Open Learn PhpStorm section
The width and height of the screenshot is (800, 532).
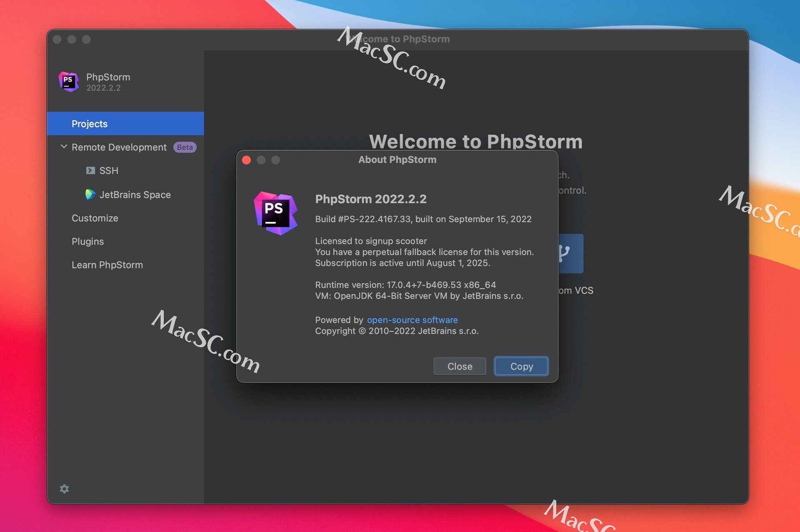107,265
